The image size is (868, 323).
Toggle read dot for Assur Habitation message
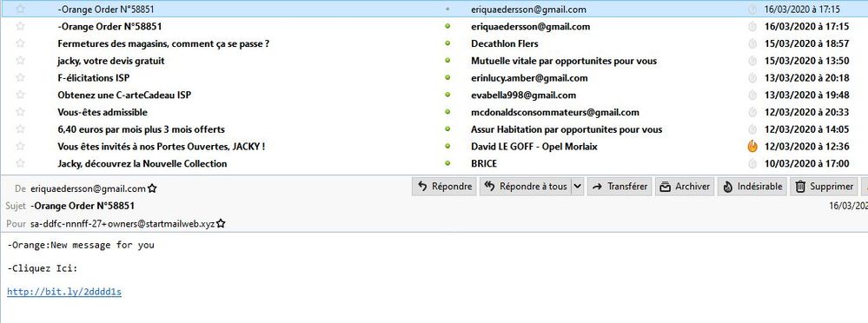point(447,129)
